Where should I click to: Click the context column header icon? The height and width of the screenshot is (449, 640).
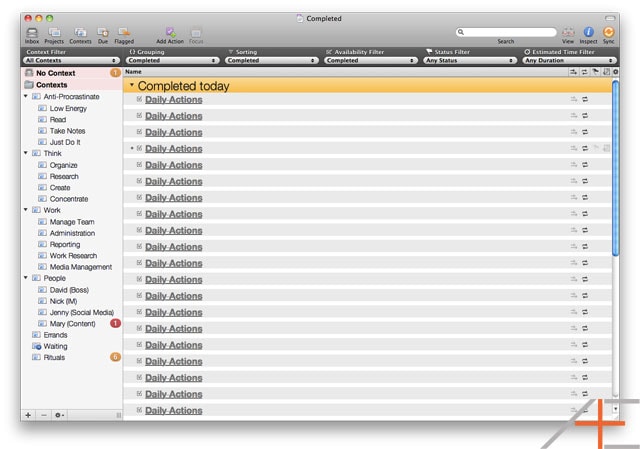pos(573,72)
